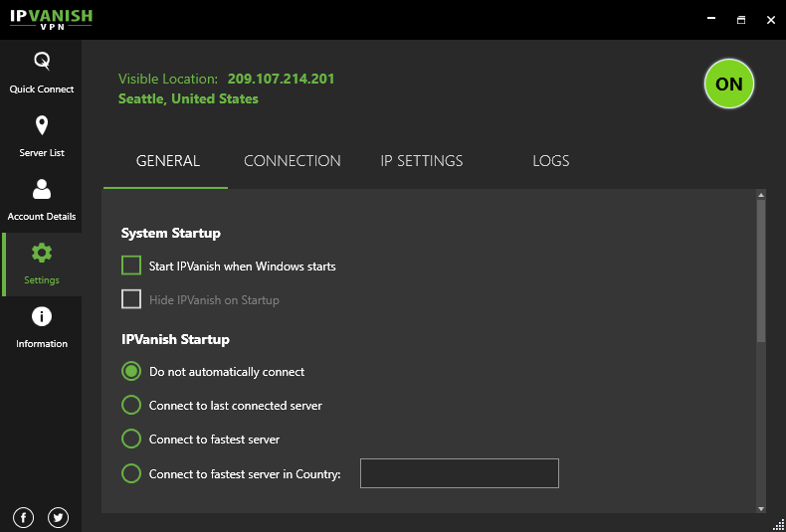Open the LOGS tab

coord(550,161)
